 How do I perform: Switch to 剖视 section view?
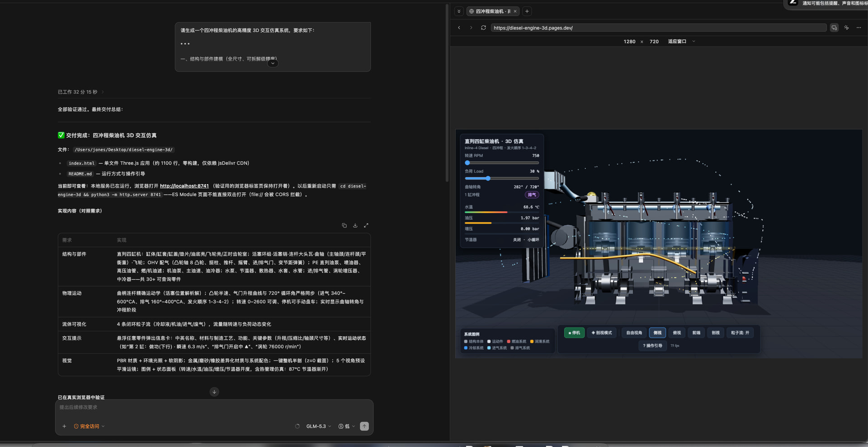point(716,333)
